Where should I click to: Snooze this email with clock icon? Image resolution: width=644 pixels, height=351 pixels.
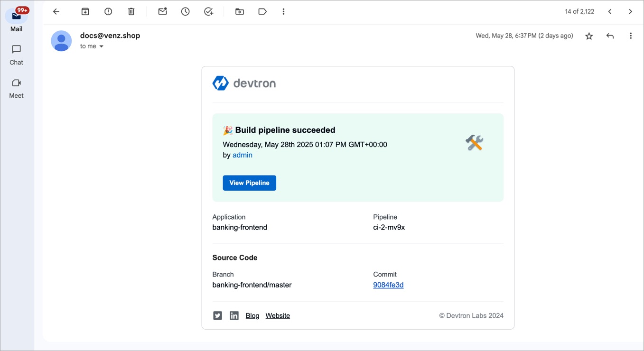pos(186,12)
